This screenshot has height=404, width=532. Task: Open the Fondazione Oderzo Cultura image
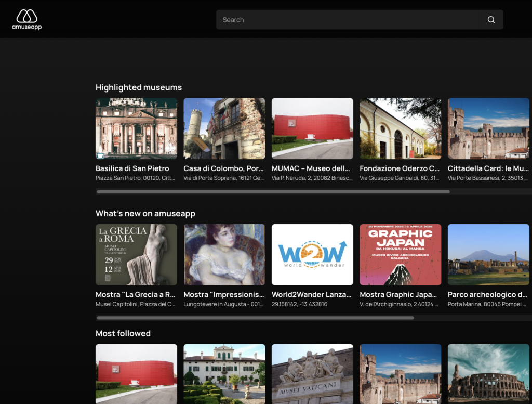(400, 128)
